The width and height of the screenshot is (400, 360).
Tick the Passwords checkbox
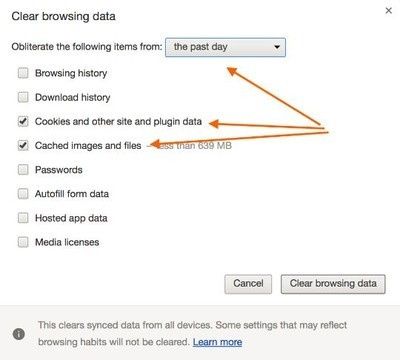coord(23,170)
